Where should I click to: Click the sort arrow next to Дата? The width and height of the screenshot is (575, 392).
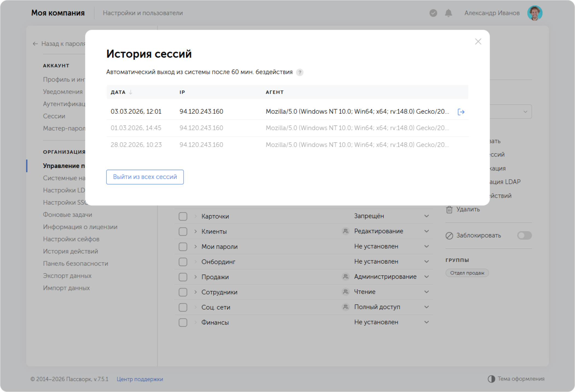[131, 92]
